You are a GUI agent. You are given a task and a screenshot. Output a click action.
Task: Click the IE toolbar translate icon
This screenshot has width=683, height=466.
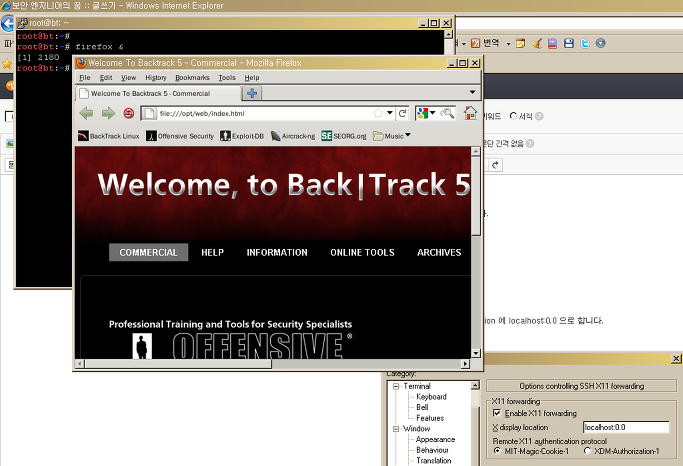tap(476, 43)
